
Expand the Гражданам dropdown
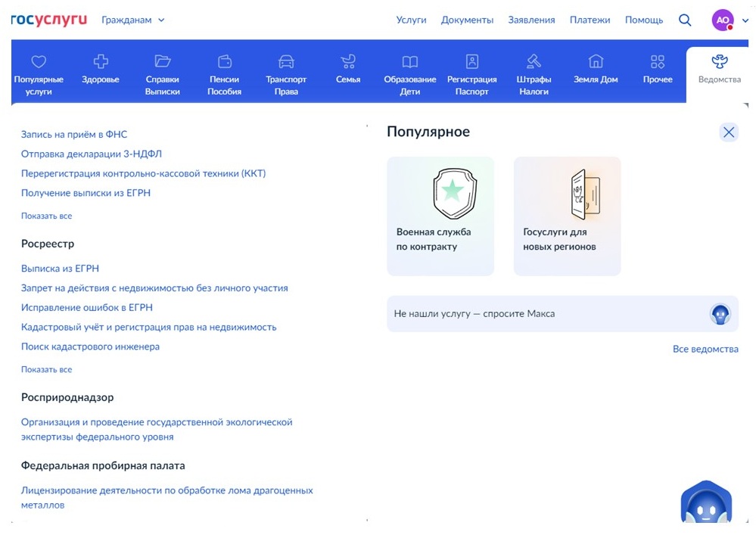click(x=133, y=20)
